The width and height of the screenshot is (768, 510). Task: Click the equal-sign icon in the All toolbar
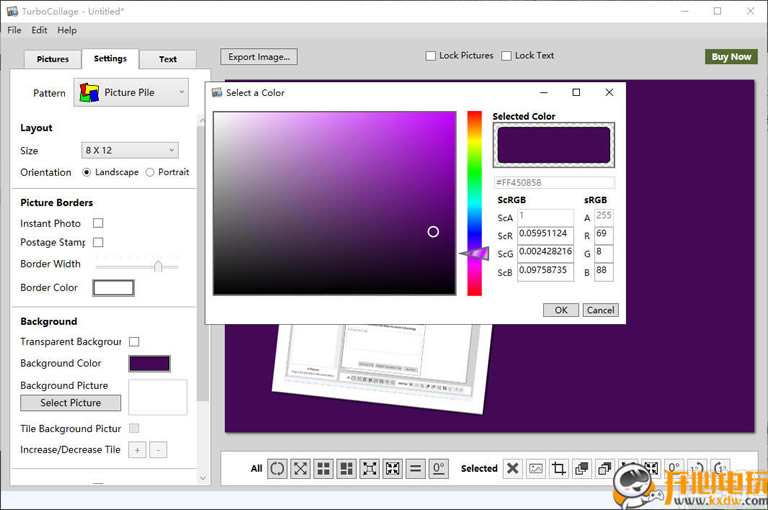(x=416, y=468)
